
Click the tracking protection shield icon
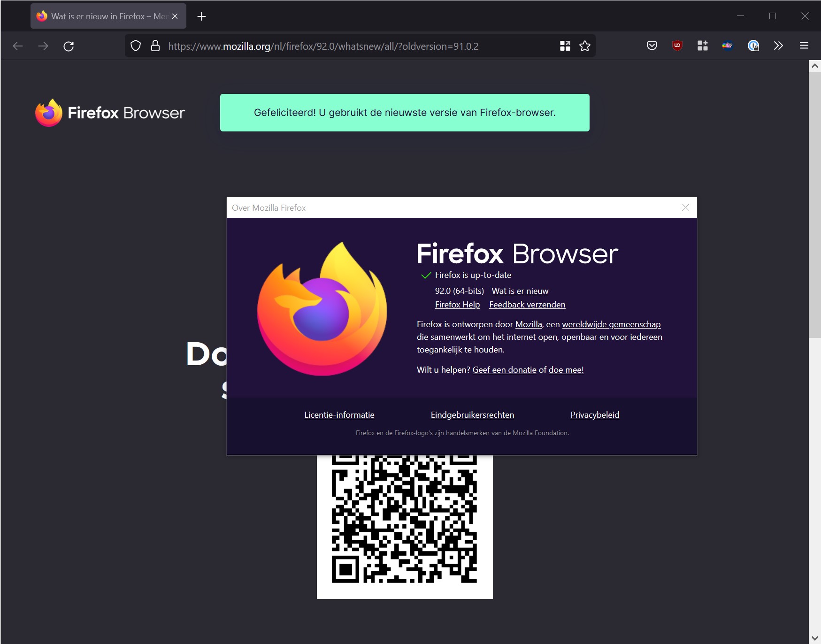(136, 46)
